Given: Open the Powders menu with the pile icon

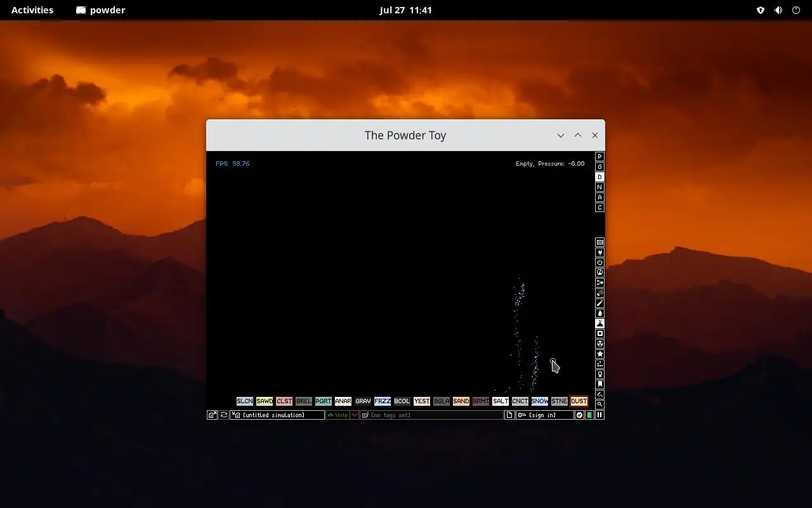Looking at the screenshot, I should click(599, 324).
